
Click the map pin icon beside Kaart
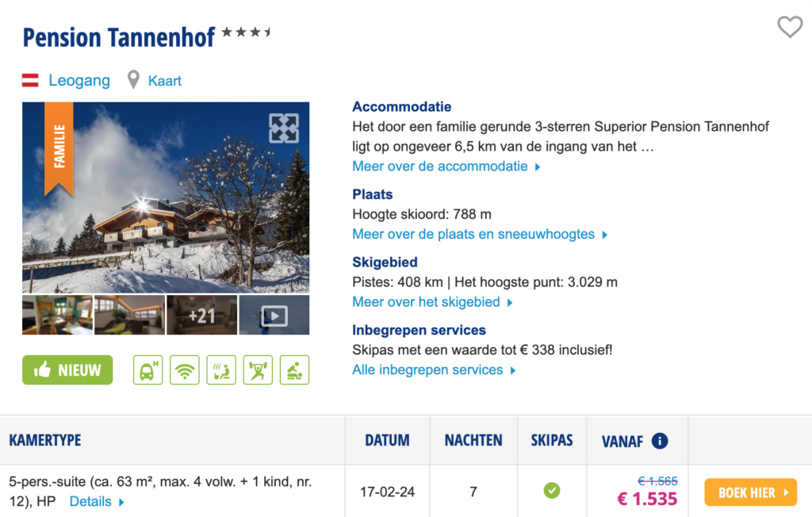133,80
